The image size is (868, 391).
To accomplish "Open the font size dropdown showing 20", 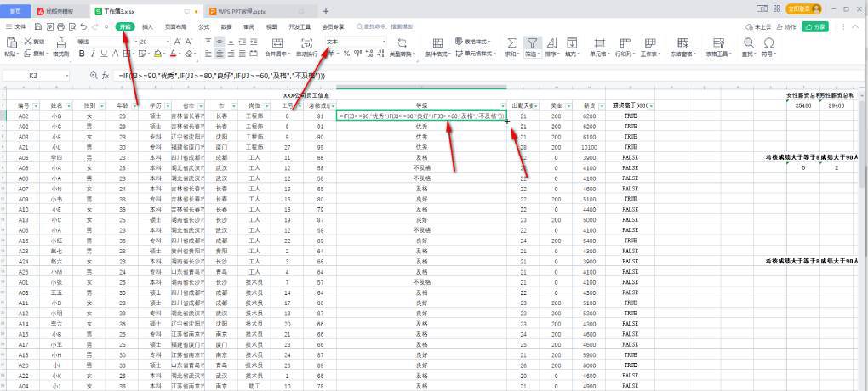I will [x=168, y=42].
